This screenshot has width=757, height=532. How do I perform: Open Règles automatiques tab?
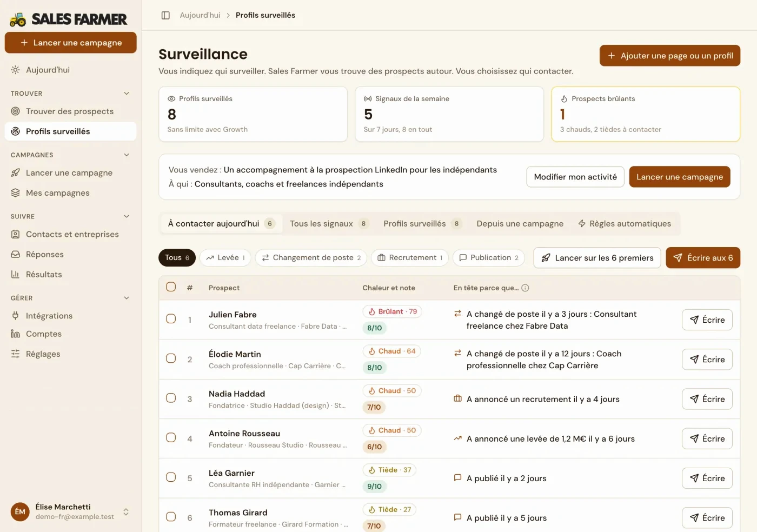[x=625, y=224]
